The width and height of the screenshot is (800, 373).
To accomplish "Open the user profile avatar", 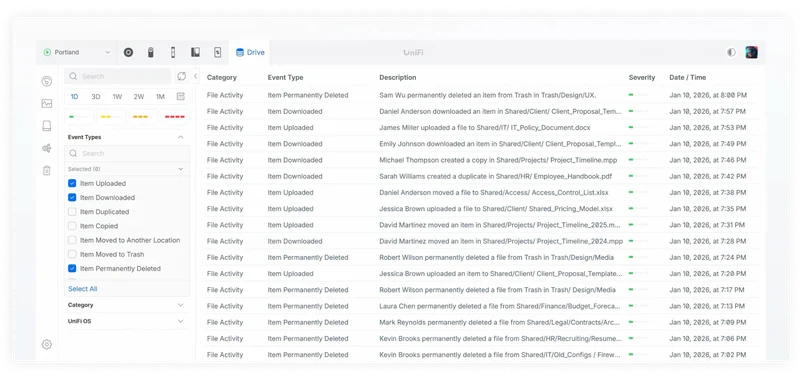I will (752, 52).
